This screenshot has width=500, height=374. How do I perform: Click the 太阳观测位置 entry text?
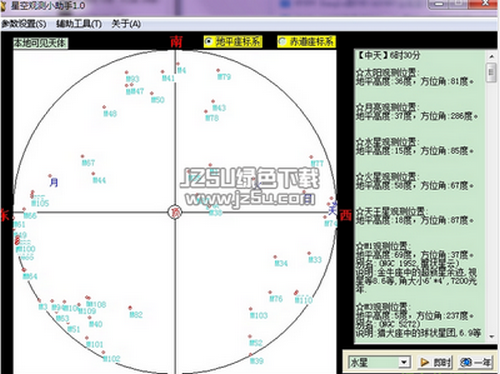[x=387, y=72]
